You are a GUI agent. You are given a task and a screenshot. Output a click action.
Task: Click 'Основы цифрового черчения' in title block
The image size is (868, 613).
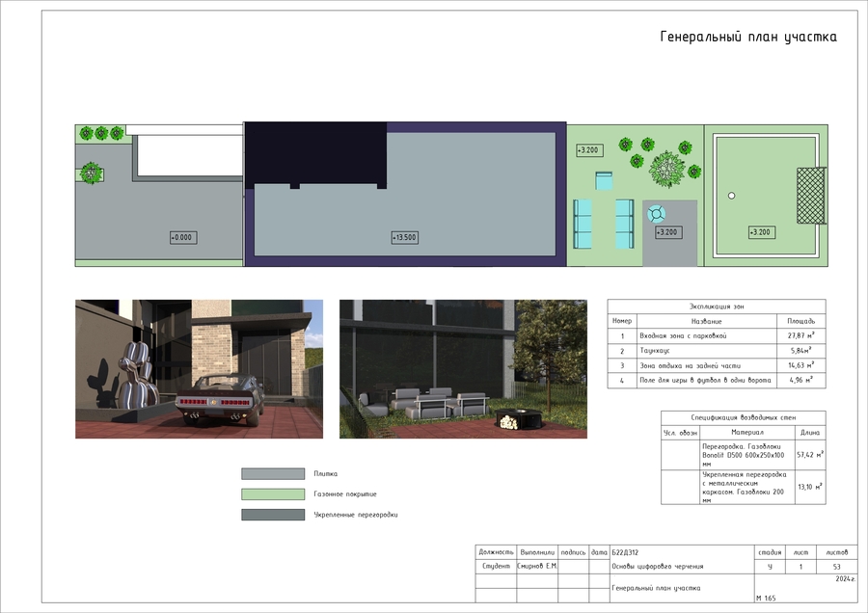[x=658, y=567]
